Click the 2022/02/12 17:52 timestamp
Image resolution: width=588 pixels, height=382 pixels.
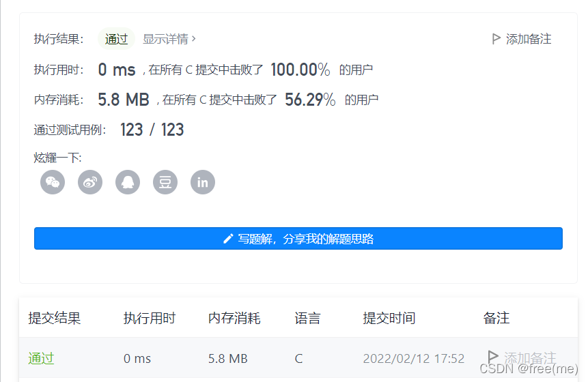coord(414,358)
